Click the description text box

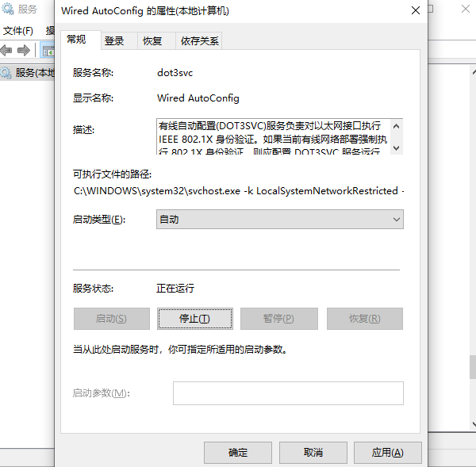click(x=279, y=136)
